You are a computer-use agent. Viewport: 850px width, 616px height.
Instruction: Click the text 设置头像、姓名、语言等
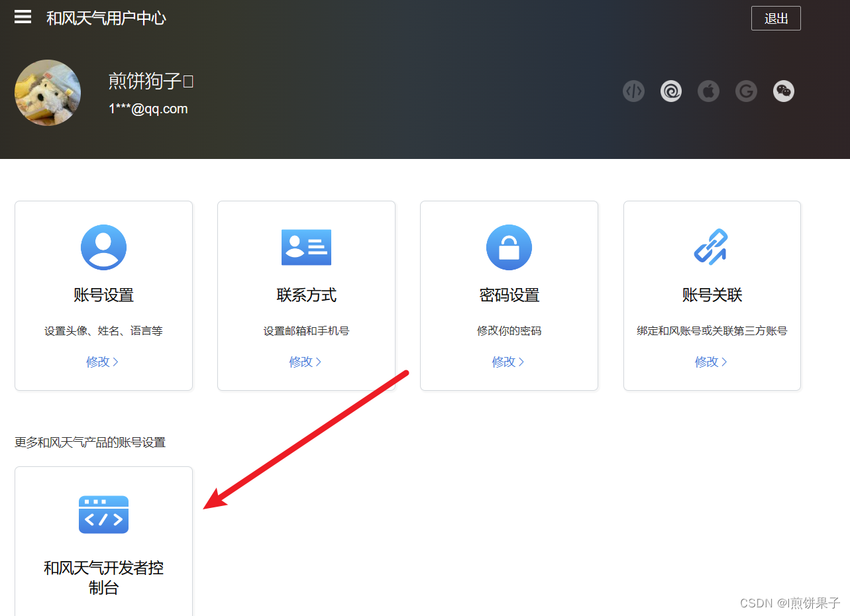point(103,331)
